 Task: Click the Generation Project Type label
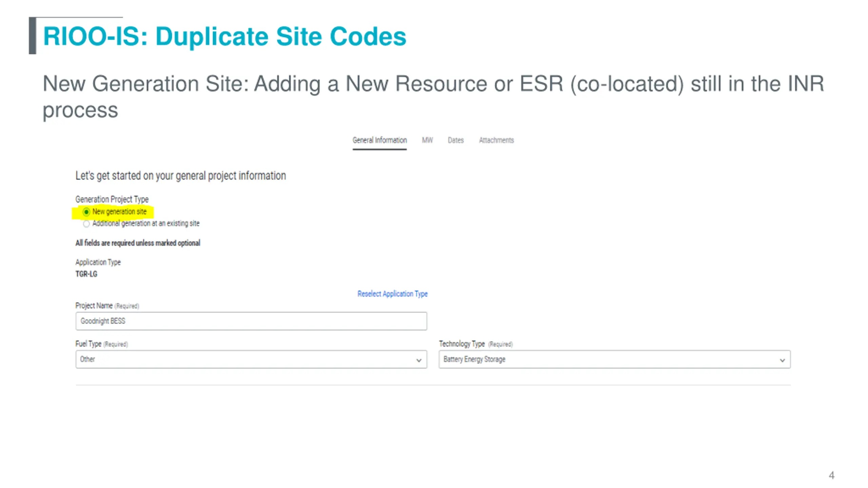point(112,199)
